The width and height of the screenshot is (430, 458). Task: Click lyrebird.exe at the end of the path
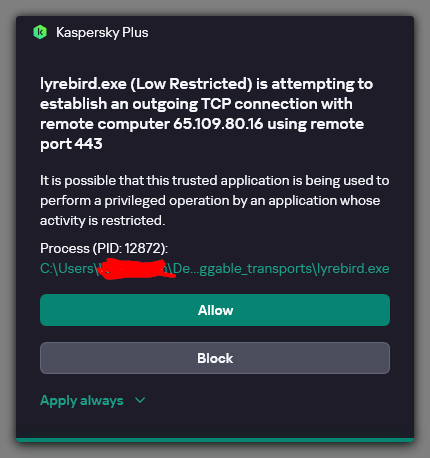[353, 268]
